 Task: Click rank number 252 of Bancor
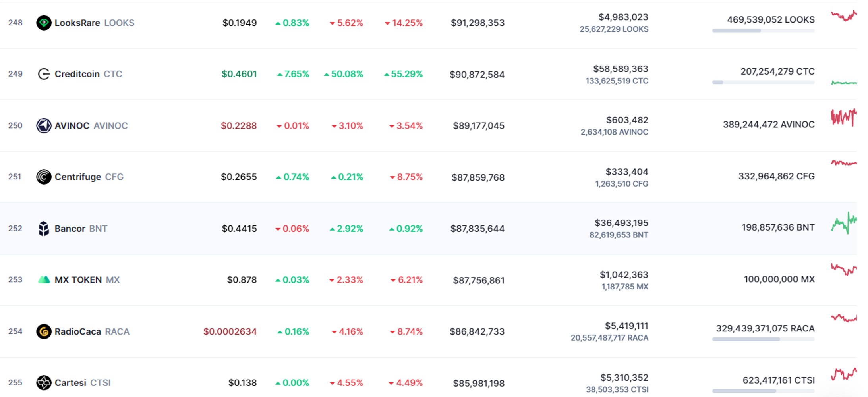15,228
